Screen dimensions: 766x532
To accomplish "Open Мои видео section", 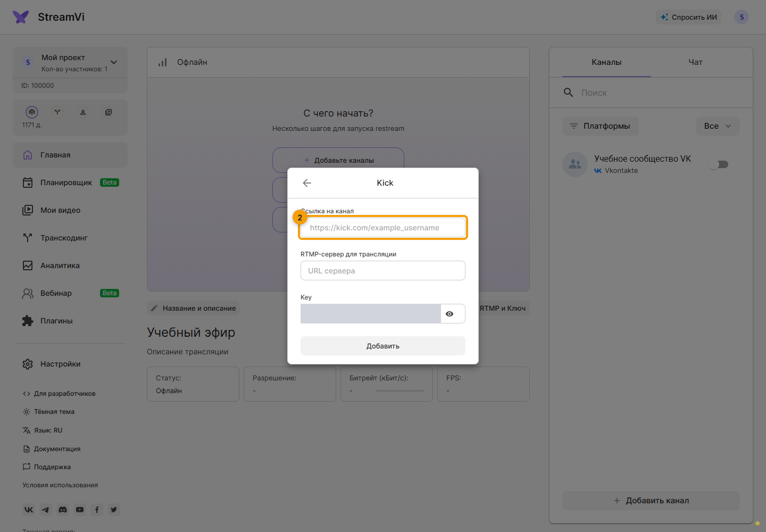I will 70,210.
